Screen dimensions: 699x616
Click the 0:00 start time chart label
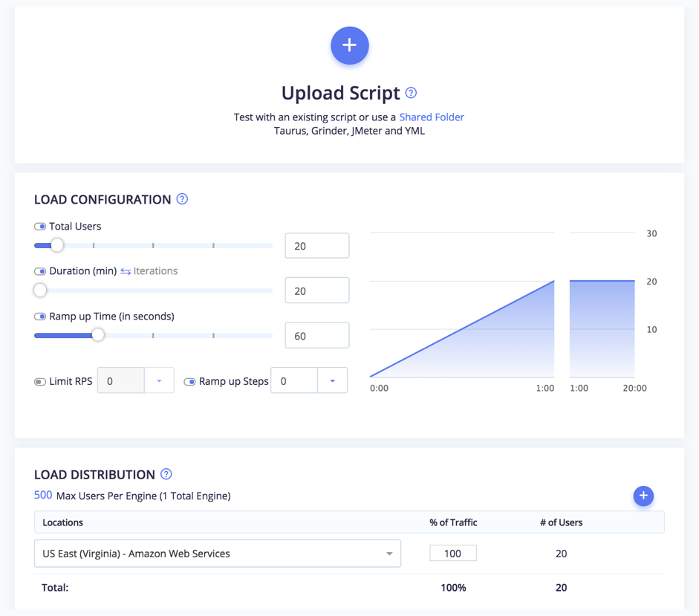click(379, 388)
